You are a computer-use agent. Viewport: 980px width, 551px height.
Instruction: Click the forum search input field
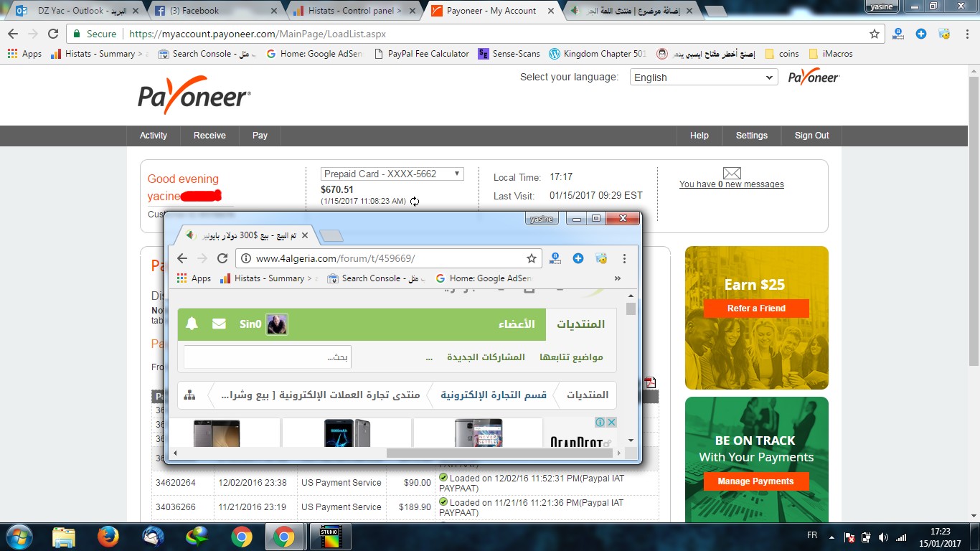tap(267, 357)
